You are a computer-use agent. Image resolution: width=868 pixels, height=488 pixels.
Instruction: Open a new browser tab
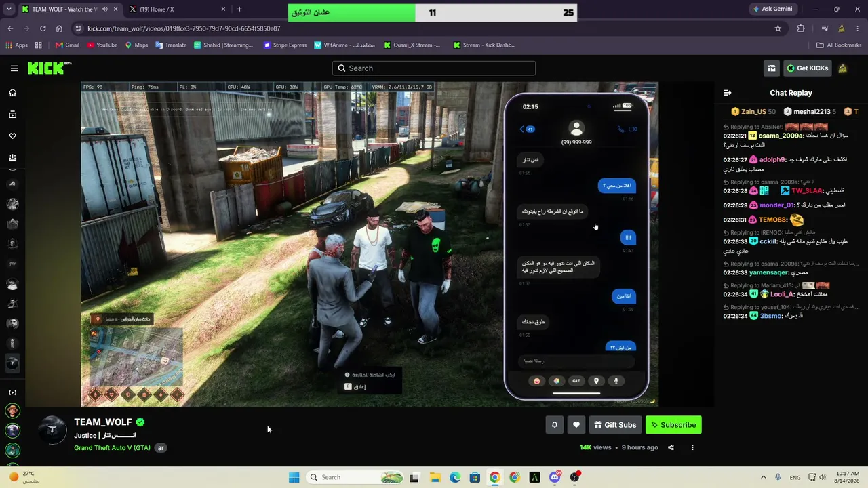pos(239,9)
